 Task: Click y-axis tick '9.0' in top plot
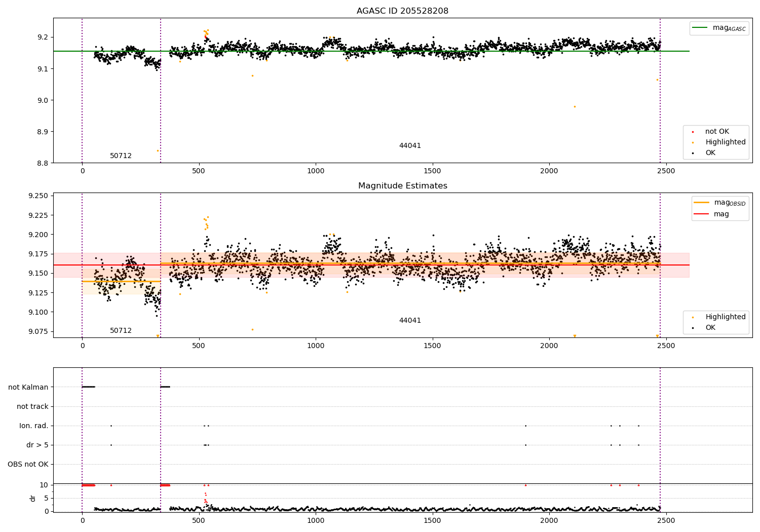coord(43,100)
